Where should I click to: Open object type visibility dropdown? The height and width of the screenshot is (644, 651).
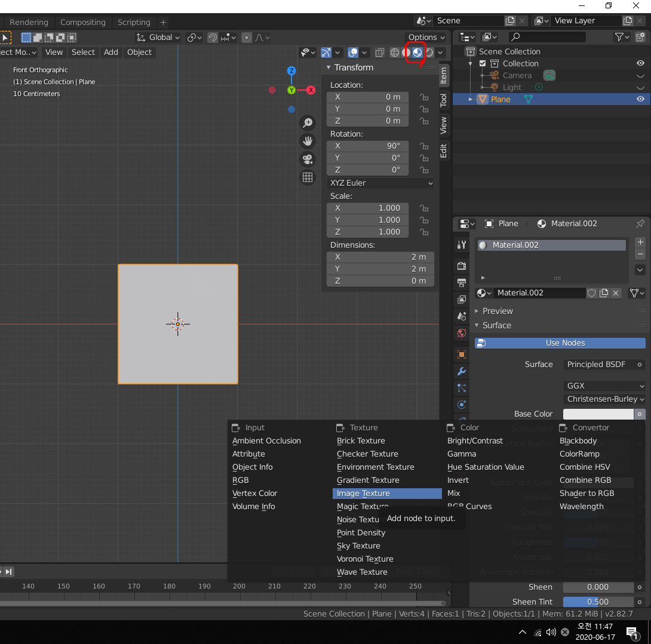(308, 53)
